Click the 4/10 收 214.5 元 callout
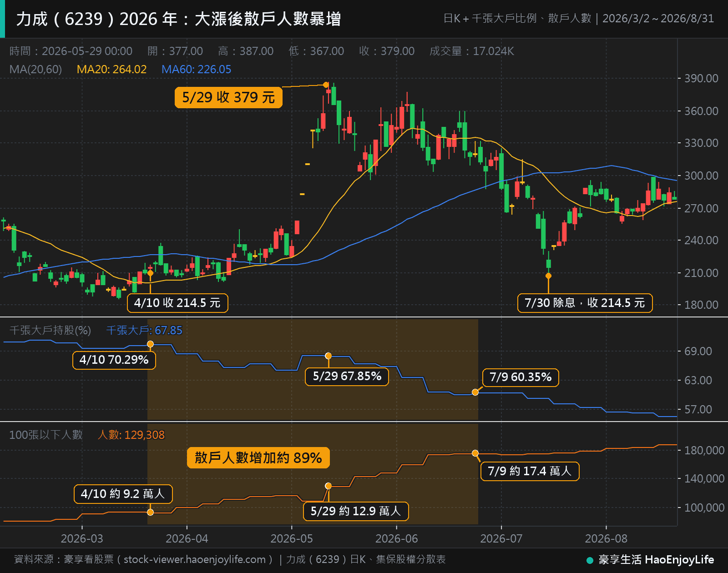Viewport: 728px width, 573px height. tap(177, 303)
